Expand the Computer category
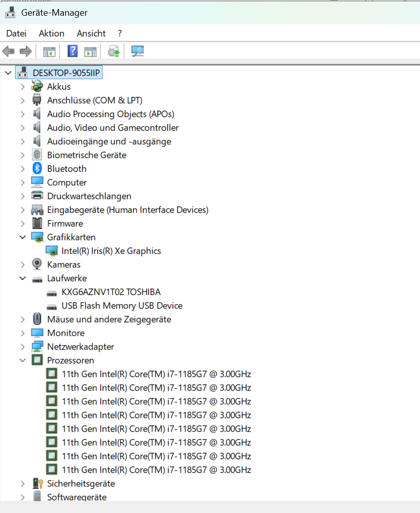This screenshot has width=420, height=513. (x=22, y=182)
